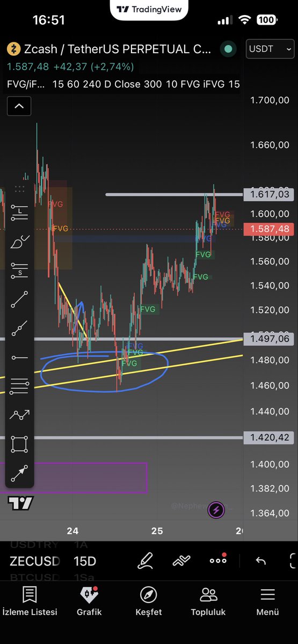The image size is (298, 644).
Task: Tap the 24 date axis label
Action: coord(72,531)
